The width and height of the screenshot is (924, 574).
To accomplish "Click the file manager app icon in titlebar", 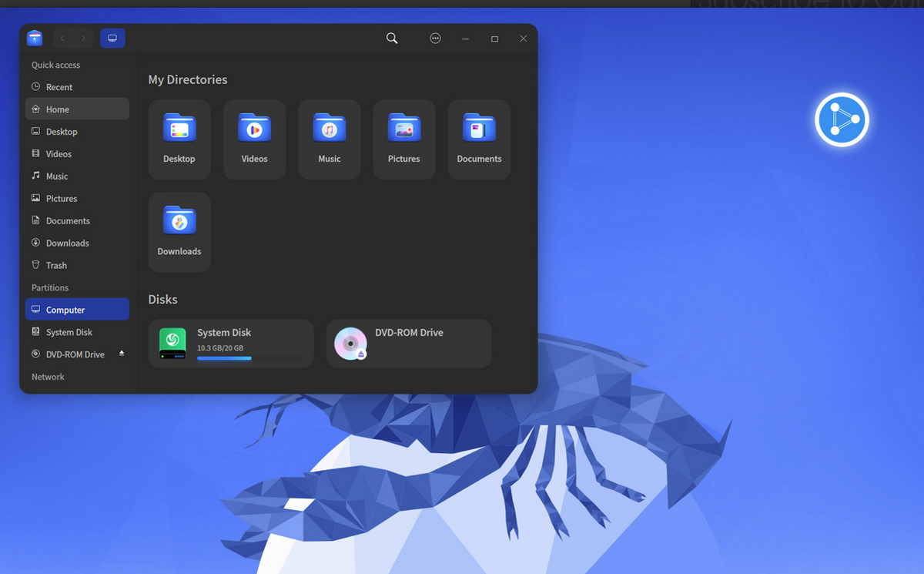I will [x=35, y=37].
